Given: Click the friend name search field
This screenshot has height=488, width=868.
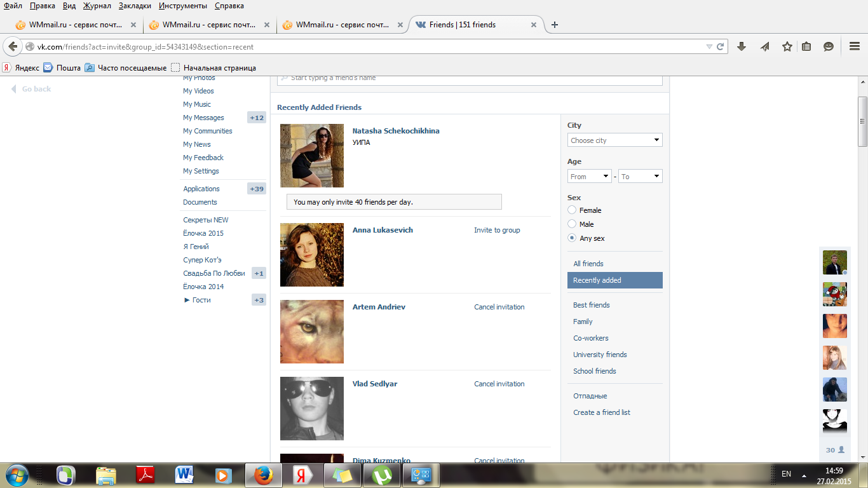Looking at the screenshot, I should tap(470, 79).
